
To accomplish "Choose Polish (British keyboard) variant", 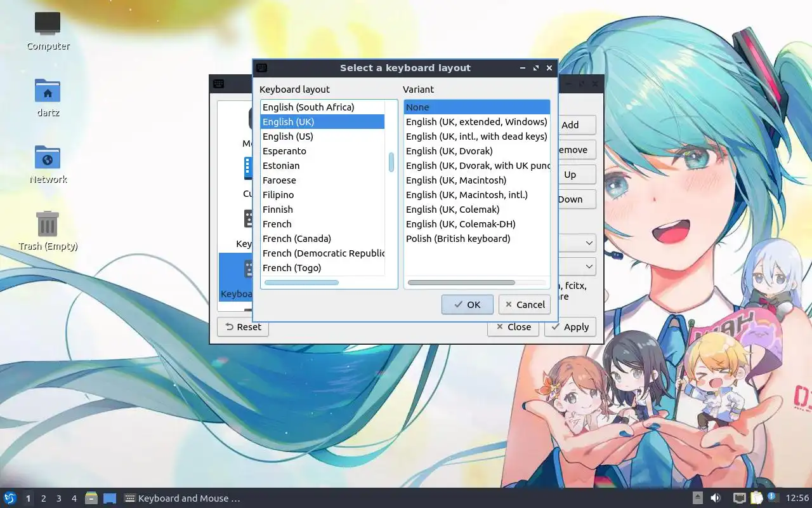I will coord(477,239).
